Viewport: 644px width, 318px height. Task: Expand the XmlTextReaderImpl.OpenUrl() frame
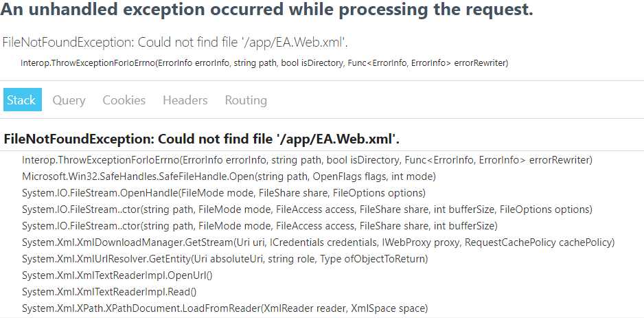117,275
